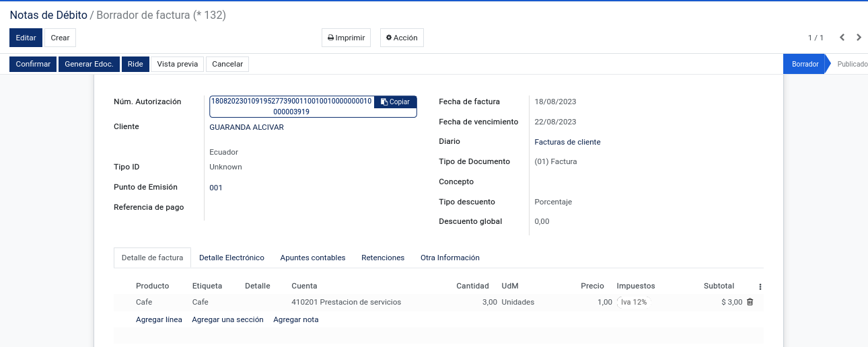Switch to Detalle Electrónico tab
The image size is (868, 347).
[x=231, y=258]
